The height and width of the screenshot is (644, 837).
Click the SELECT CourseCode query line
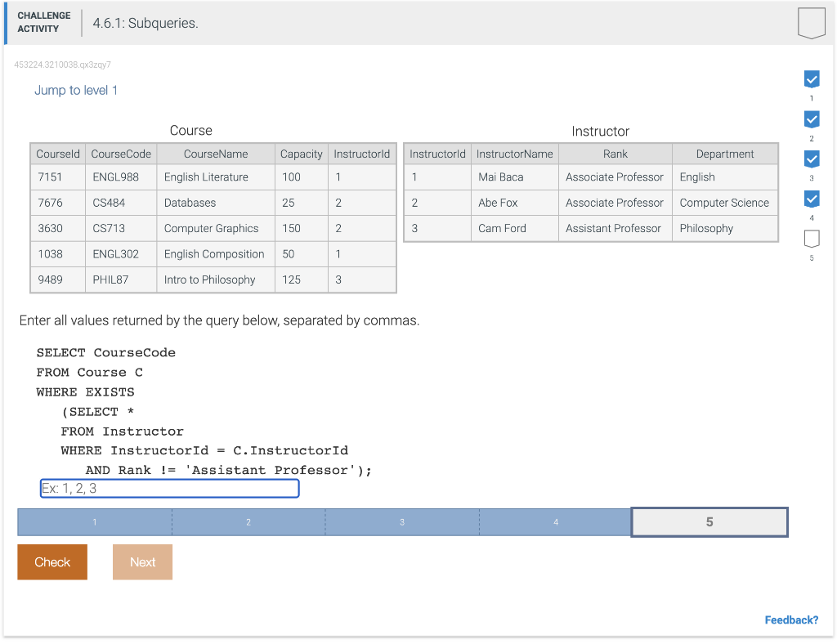click(105, 353)
